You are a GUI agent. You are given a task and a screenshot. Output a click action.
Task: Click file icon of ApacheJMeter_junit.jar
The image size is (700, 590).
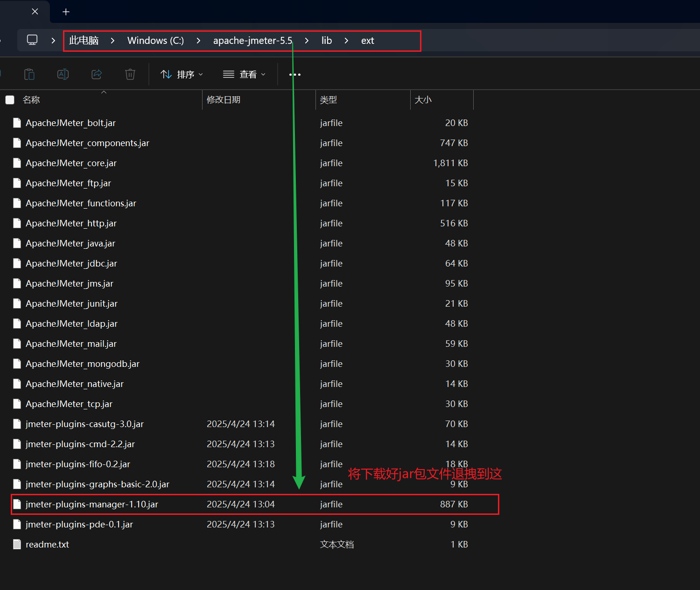tap(17, 303)
